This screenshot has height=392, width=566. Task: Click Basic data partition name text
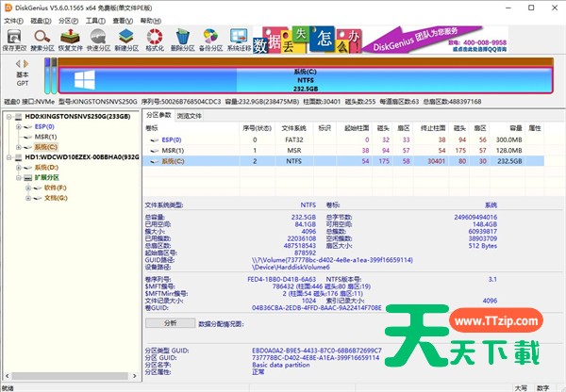tap(281, 365)
